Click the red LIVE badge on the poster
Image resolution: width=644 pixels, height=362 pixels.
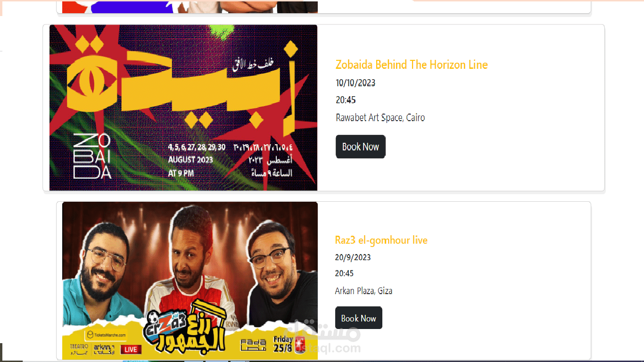click(x=131, y=349)
